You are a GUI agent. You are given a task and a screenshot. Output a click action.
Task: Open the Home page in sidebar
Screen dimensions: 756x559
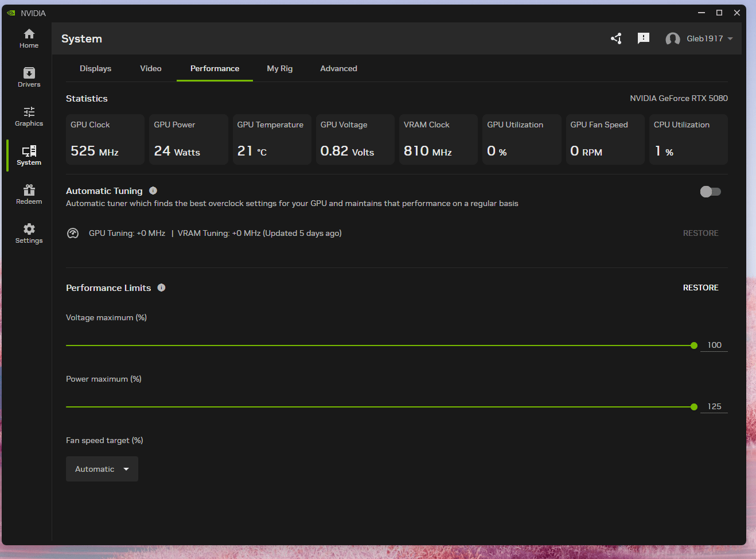(29, 38)
